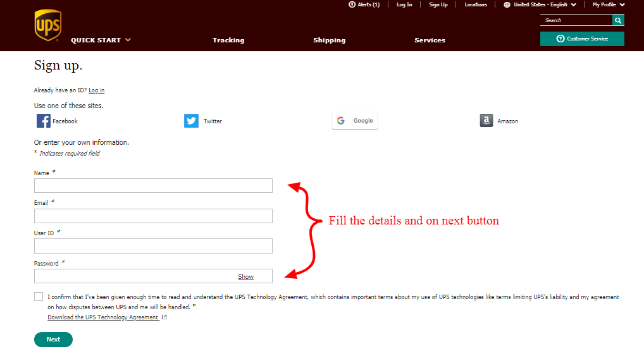The height and width of the screenshot is (356, 644).
Task: Click Log In in the top bar
Action: [404, 4]
